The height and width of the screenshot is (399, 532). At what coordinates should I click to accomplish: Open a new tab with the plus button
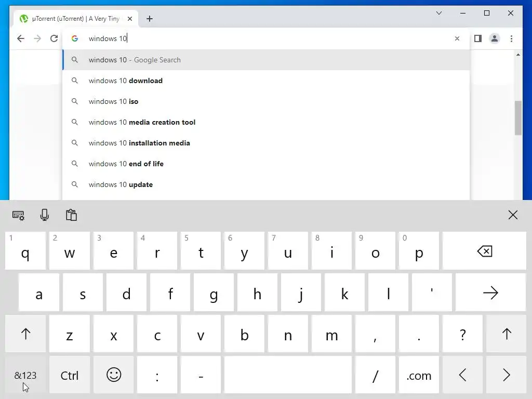[150, 19]
